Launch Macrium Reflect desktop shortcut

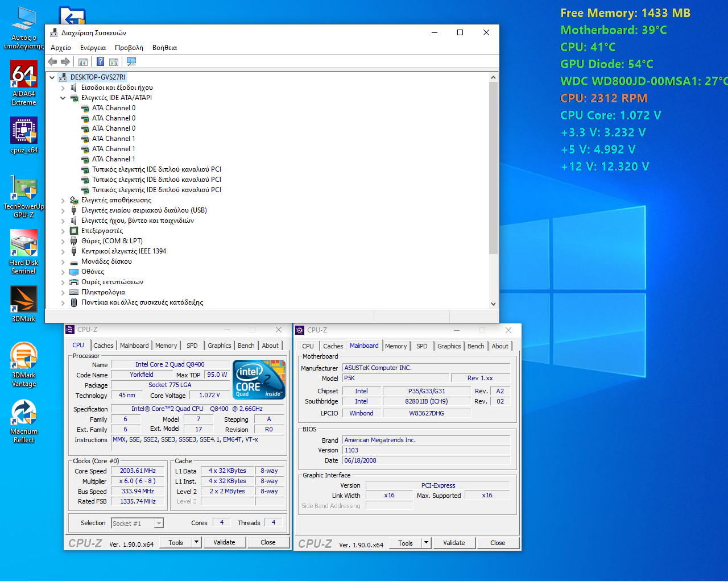click(24, 421)
